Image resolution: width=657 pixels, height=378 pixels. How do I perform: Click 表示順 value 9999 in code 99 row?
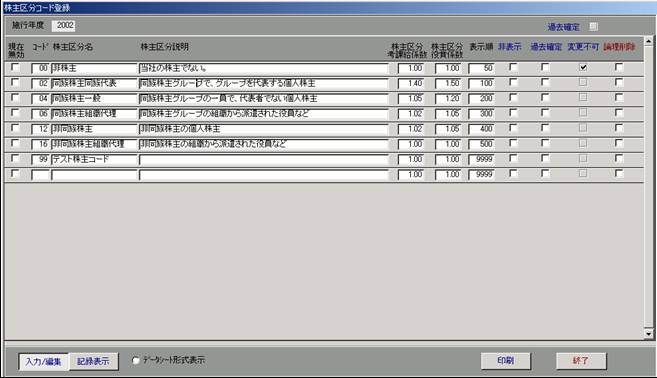[481, 159]
